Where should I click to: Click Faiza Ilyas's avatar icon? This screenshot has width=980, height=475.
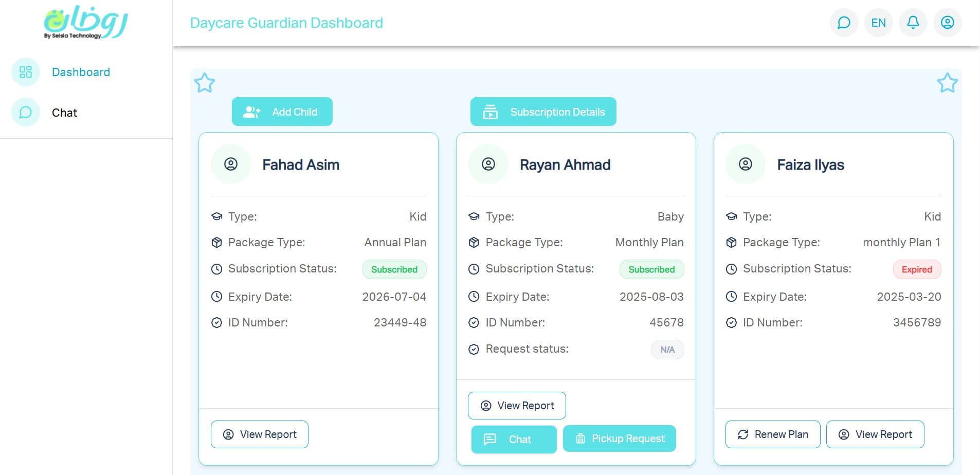(745, 165)
